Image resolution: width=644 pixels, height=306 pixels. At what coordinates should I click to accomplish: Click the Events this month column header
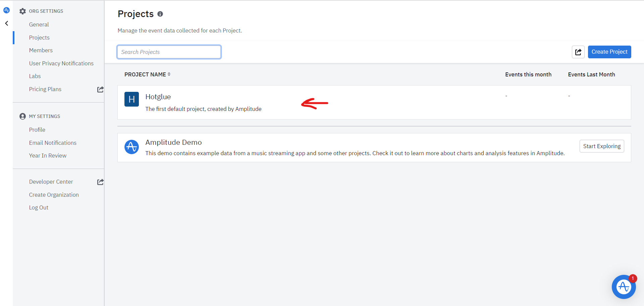tap(528, 74)
